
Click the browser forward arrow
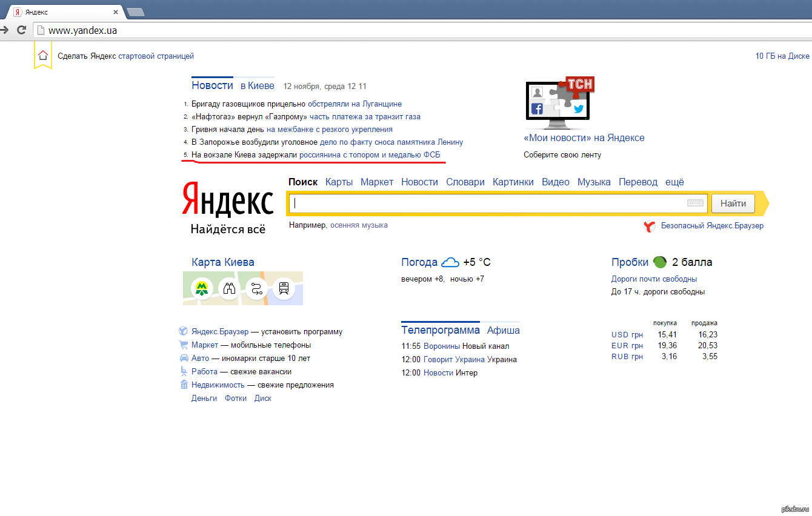pyautogui.click(x=4, y=30)
